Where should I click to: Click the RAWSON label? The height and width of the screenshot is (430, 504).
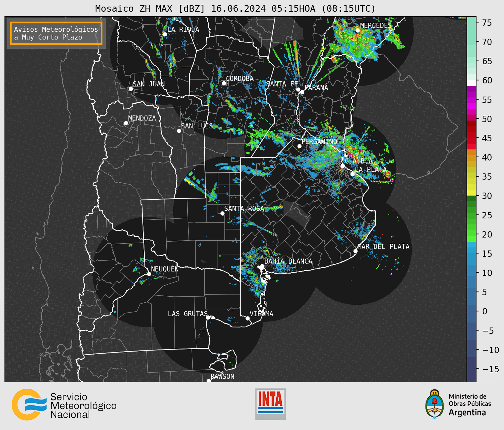point(223,376)
